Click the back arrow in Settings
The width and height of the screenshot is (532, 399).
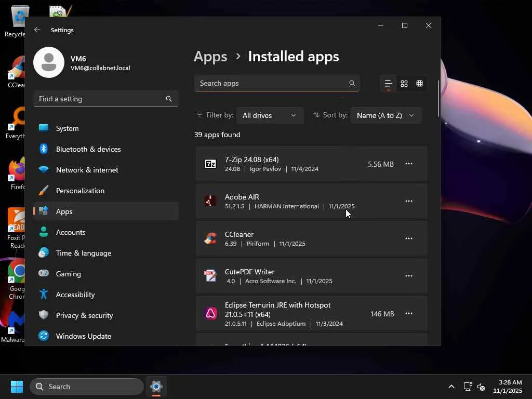pyautogui.click(x=37, y=30)
